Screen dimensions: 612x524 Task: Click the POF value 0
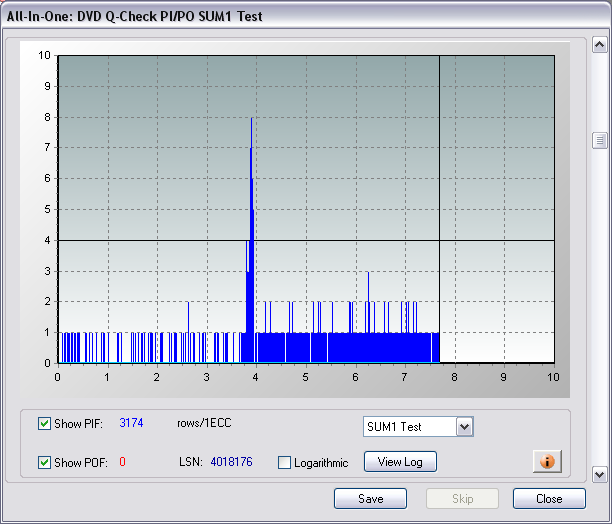pyautogui.click(x=123, y=462)
